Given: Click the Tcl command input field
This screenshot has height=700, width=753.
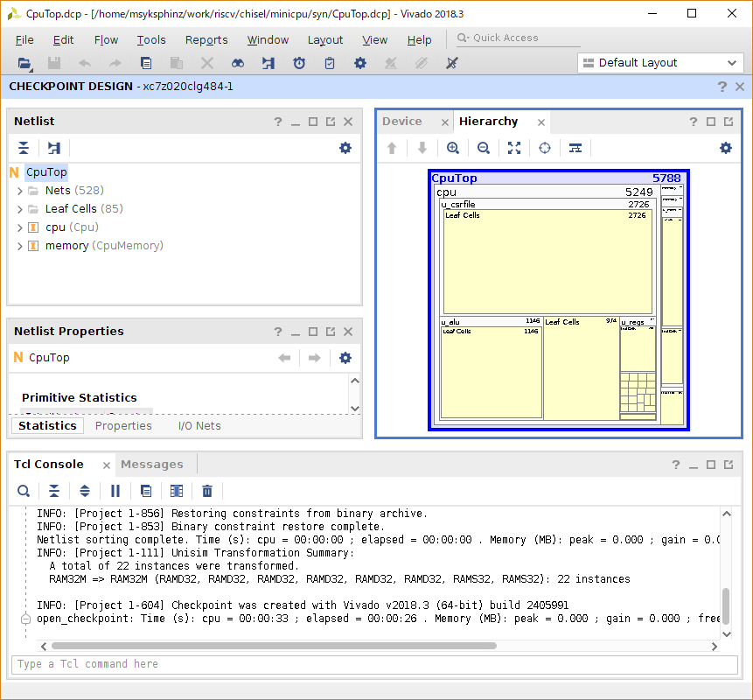Looking at the screenshot, I should [374, 664].
